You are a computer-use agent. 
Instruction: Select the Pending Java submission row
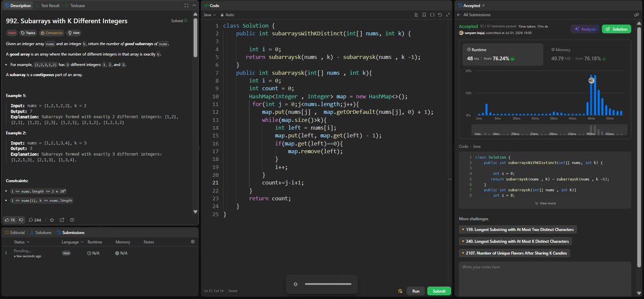100,253
